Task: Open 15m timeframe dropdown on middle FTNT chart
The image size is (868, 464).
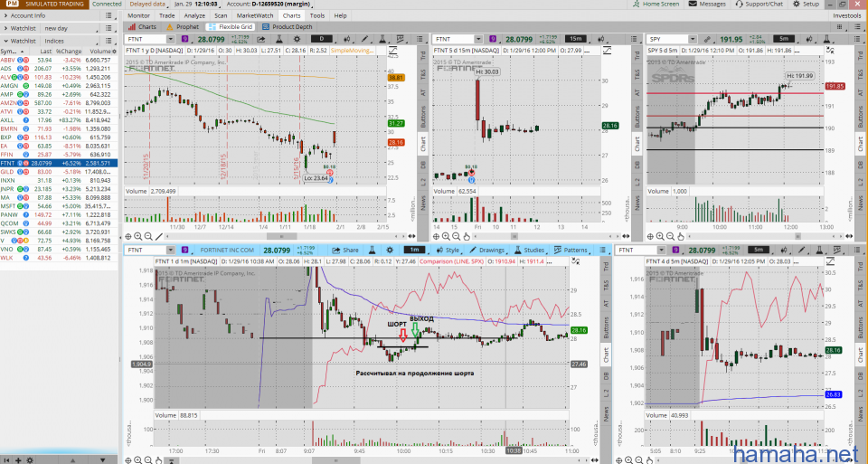Action: 576,39
